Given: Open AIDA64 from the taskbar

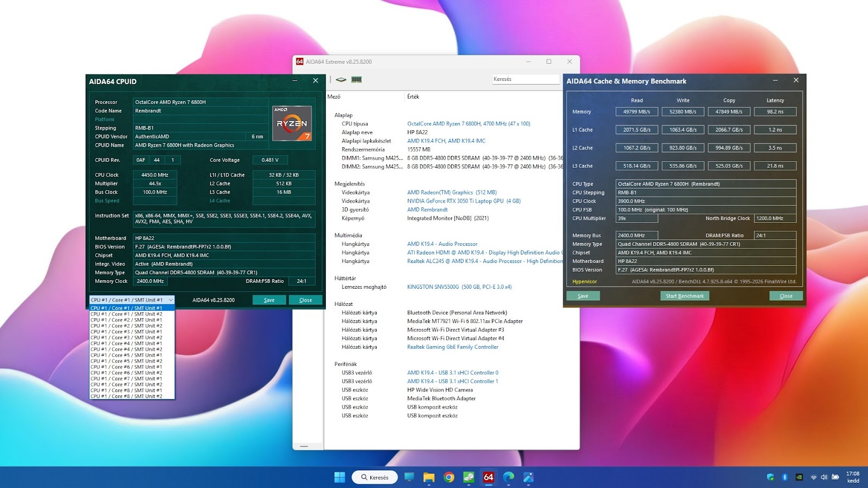Looking at the screenshot, I should 488,477.
